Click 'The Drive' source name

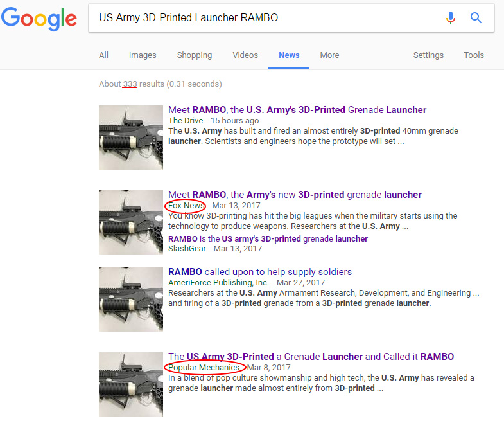tap(186, 121)
